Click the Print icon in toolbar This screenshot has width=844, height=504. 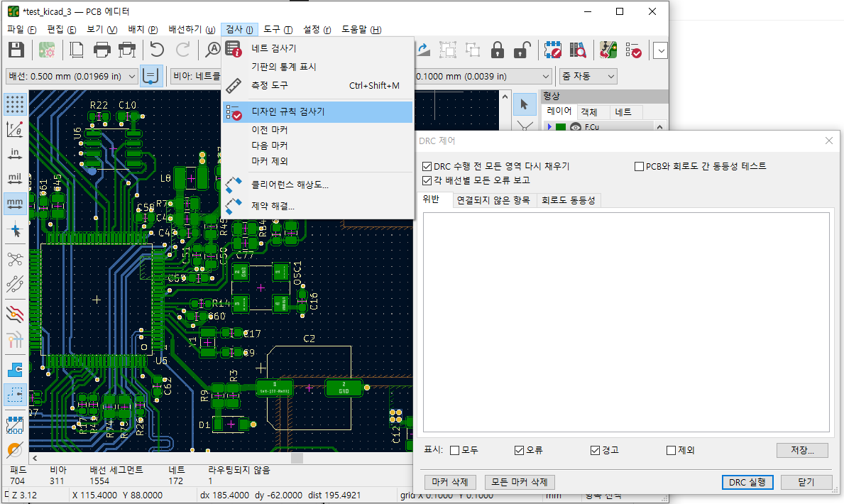click(x=102, y=50)
